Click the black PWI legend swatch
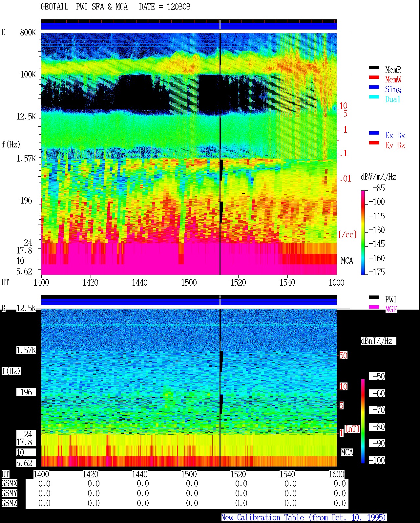This screenshot has height=523, width=420. [374, 297]
